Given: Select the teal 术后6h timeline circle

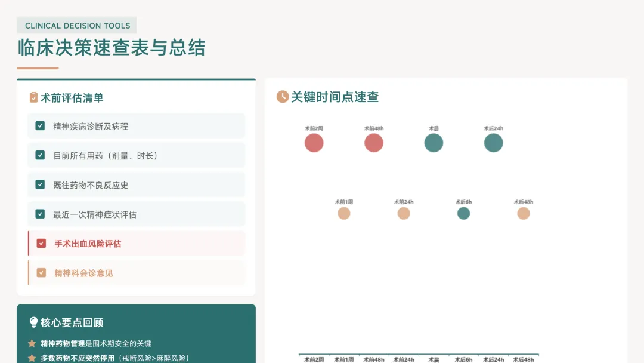Looking at the screenshot, I should point(464,213).
